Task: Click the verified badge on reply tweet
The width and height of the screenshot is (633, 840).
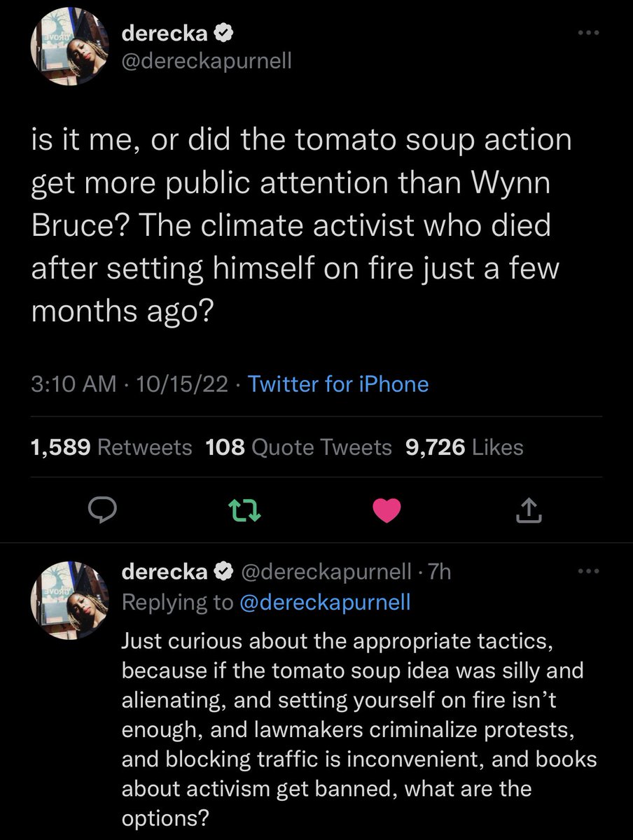Action: 224,573
